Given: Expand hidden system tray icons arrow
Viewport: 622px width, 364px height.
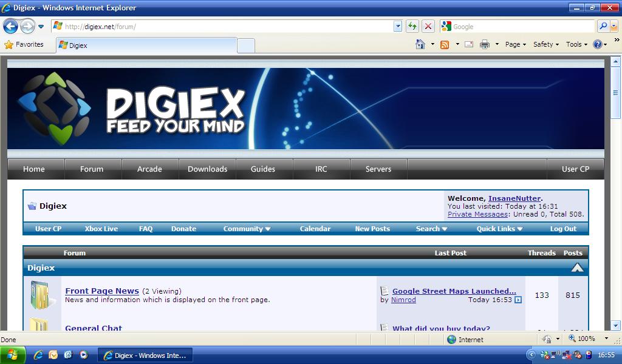Looking at the screenshot, I should click(x=532, y=356).
